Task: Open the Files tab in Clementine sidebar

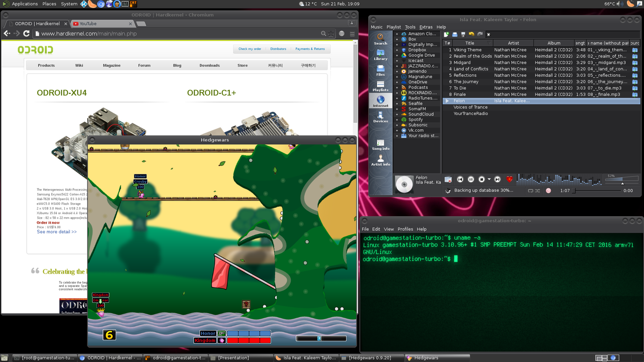Action: 380,70
